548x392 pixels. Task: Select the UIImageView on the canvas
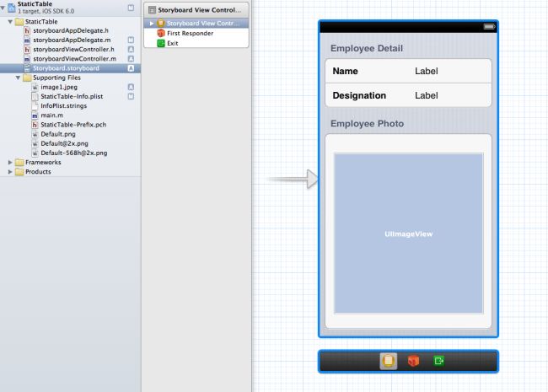408,234
